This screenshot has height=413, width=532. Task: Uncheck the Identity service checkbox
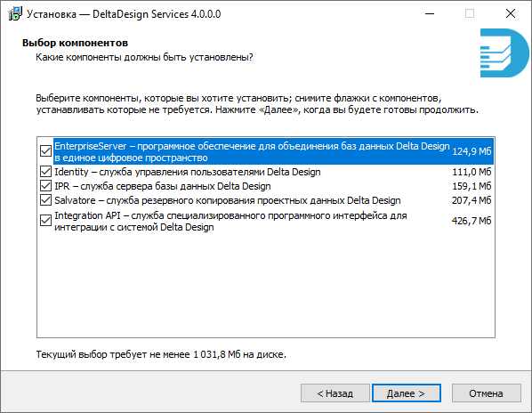pos(45,172)
